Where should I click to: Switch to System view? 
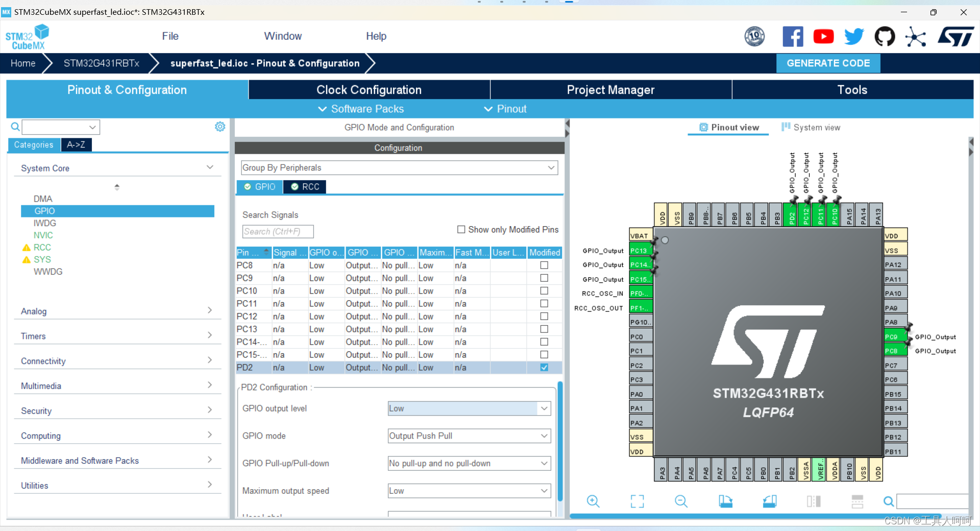pos(811,127)
